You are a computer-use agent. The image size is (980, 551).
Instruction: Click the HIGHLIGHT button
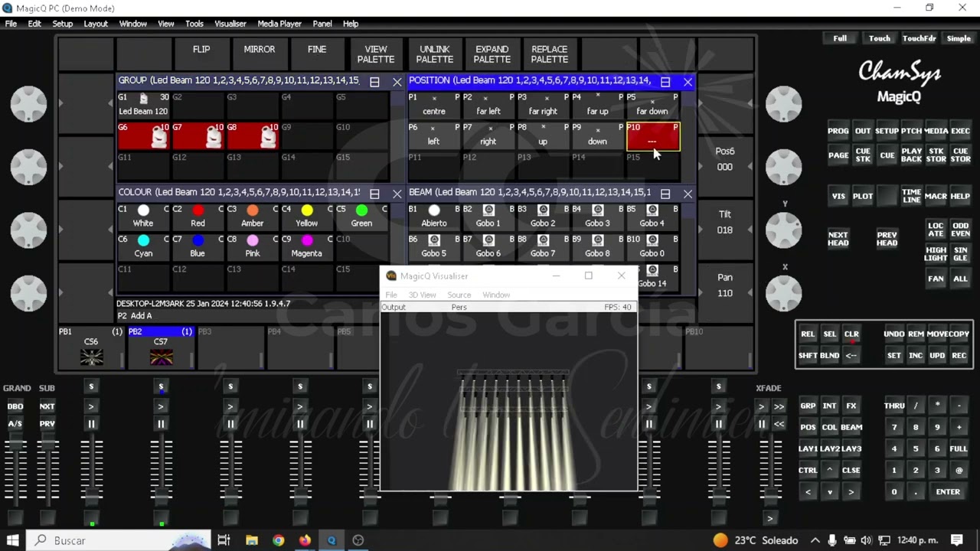point(936,255)
